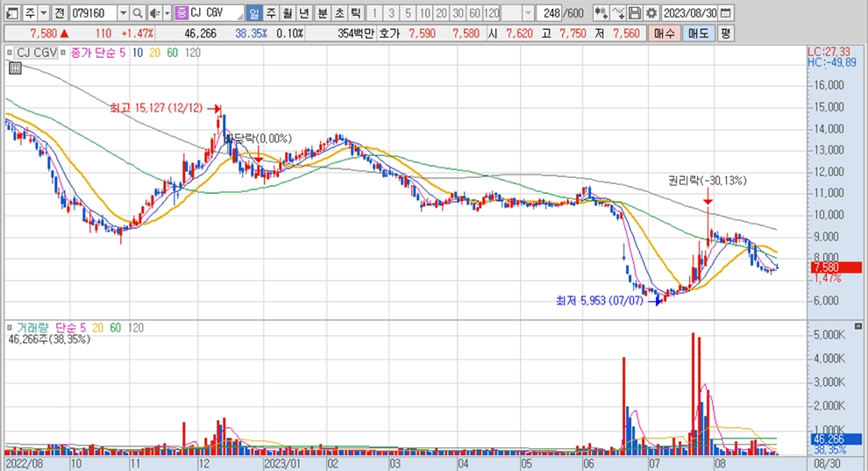
Task: Toggle the daily (일) chart period
Action: [x=253, y=13]
